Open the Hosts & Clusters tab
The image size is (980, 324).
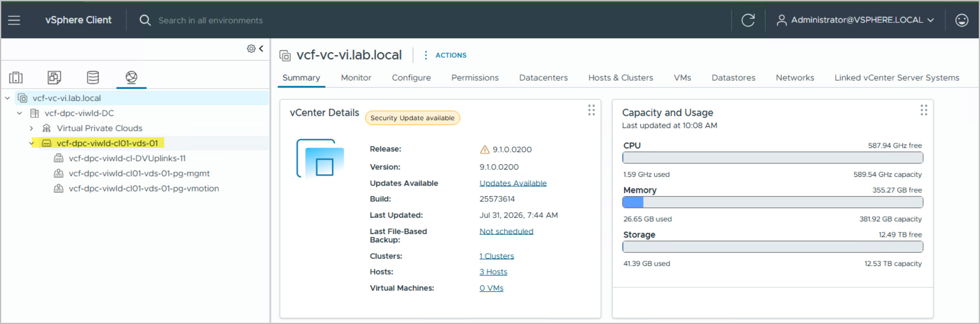click(621, 77)
